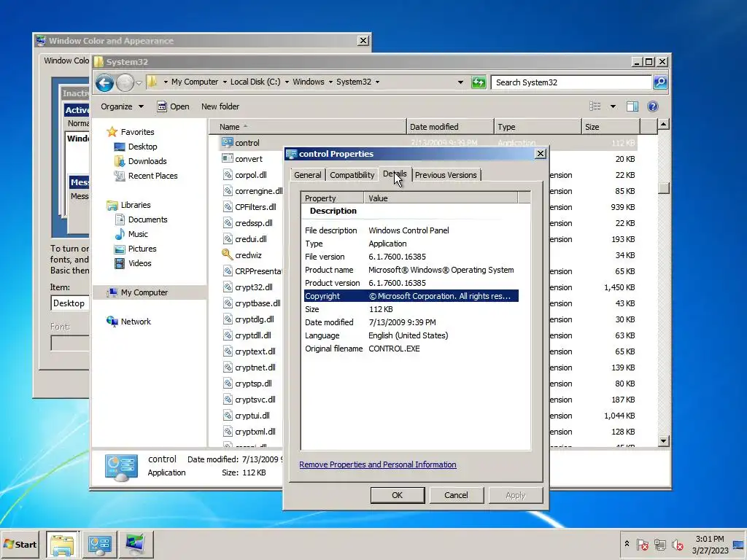Click file list scrollbar up arrow
Screen dimensions: 747x560
(664, 125)
